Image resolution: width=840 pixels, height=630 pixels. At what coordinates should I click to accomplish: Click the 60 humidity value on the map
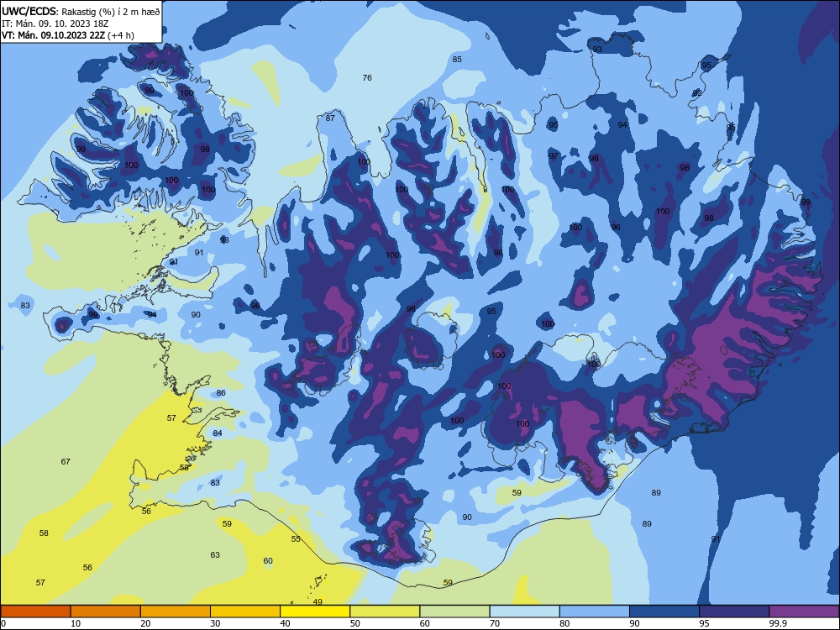coord(268,561)
